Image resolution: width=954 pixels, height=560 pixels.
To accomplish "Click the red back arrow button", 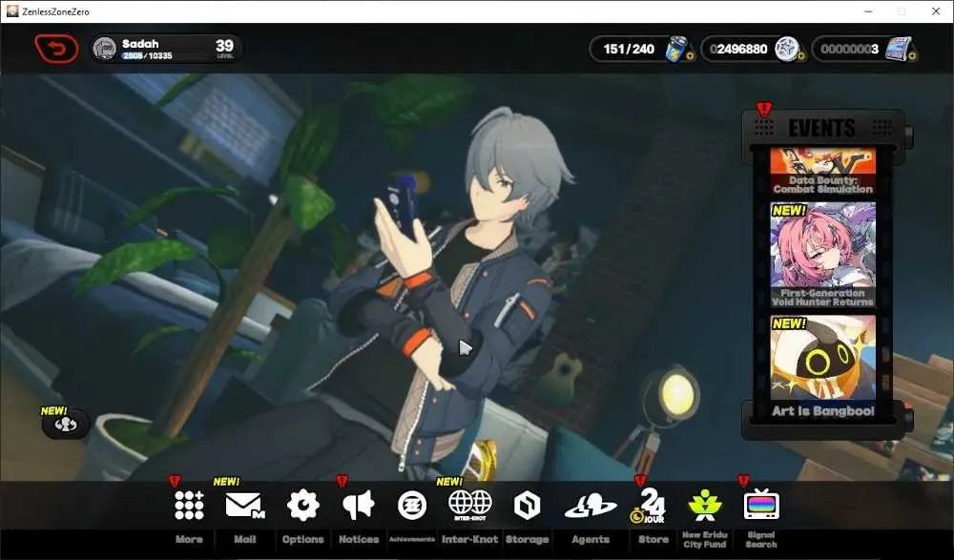I will tap(56, 49).
